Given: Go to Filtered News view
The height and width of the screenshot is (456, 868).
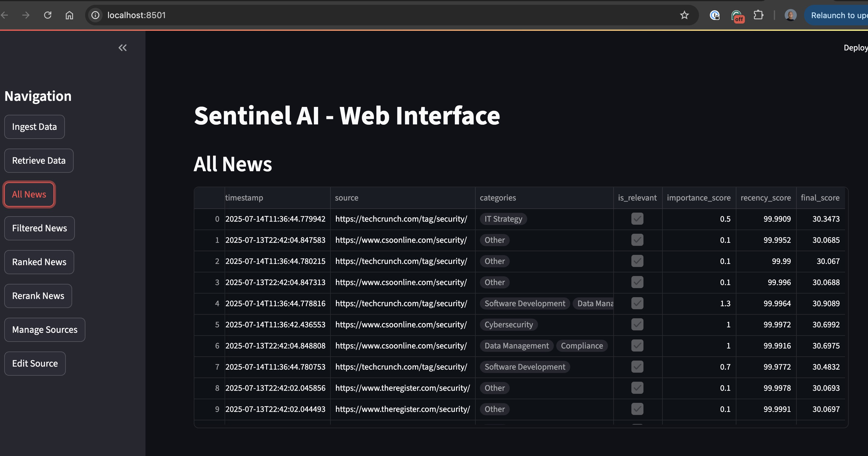Looking at the screenshot, I should (40, 228).
